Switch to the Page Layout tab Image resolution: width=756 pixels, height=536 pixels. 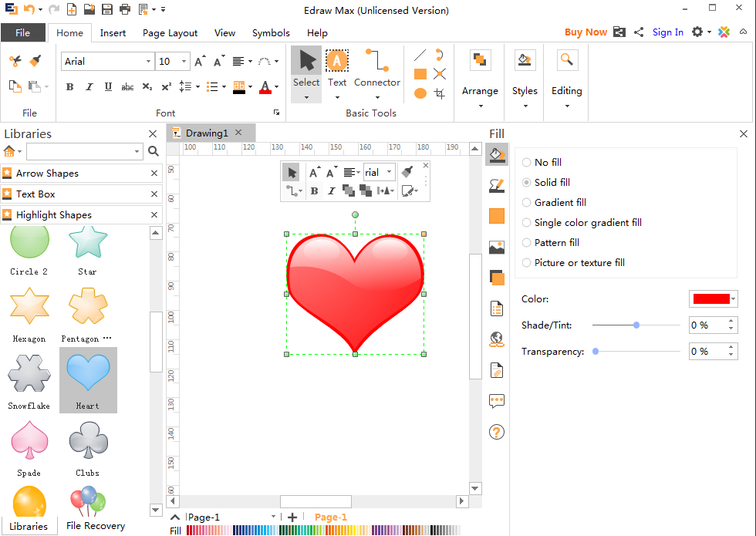tap(170, 32)
